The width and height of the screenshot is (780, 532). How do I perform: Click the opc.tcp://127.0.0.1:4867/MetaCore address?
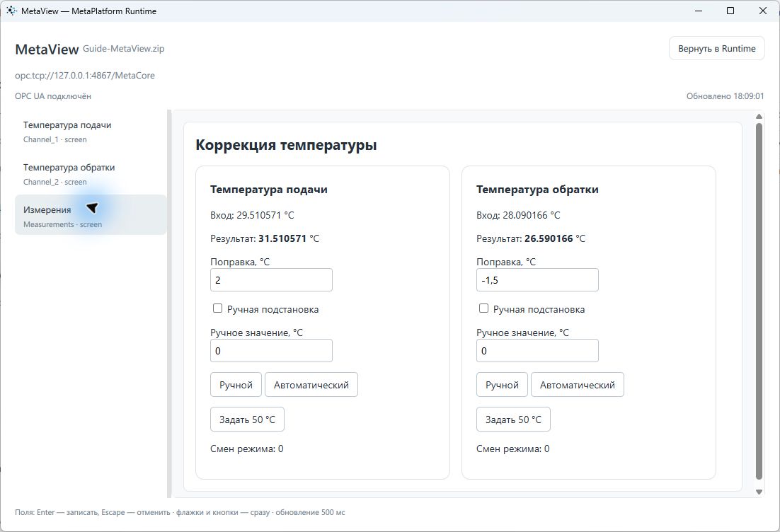(84, 76)
